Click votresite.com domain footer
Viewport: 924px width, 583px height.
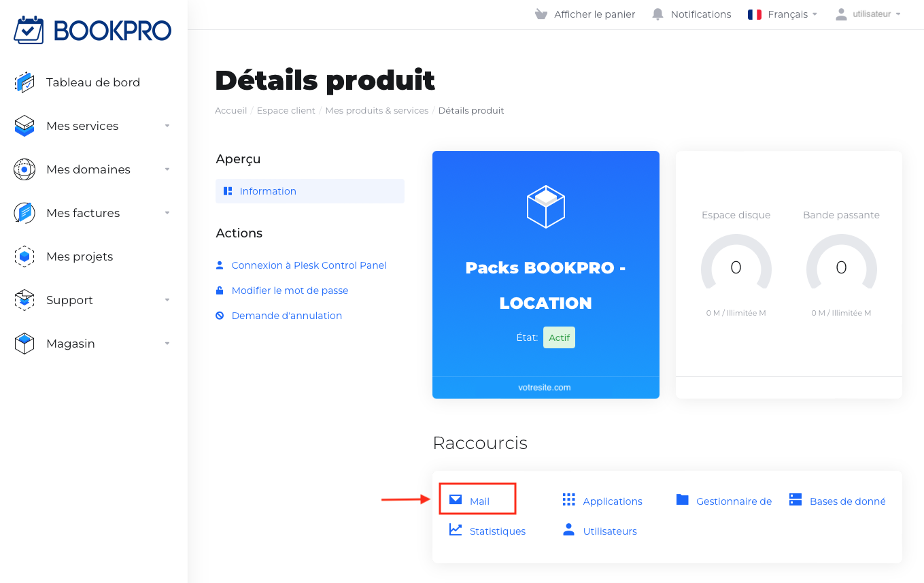click(546, 387)
